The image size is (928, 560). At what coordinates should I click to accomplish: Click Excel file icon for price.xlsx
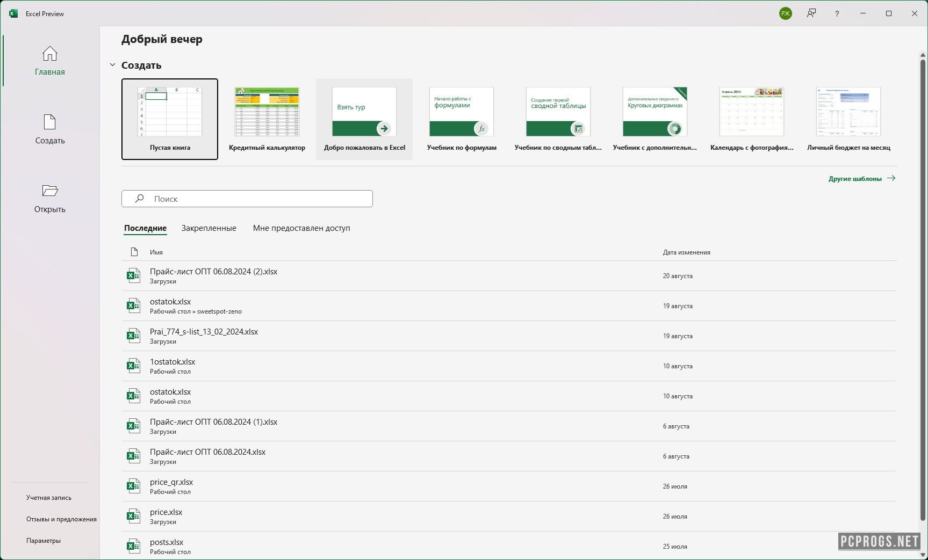[133, 516]
